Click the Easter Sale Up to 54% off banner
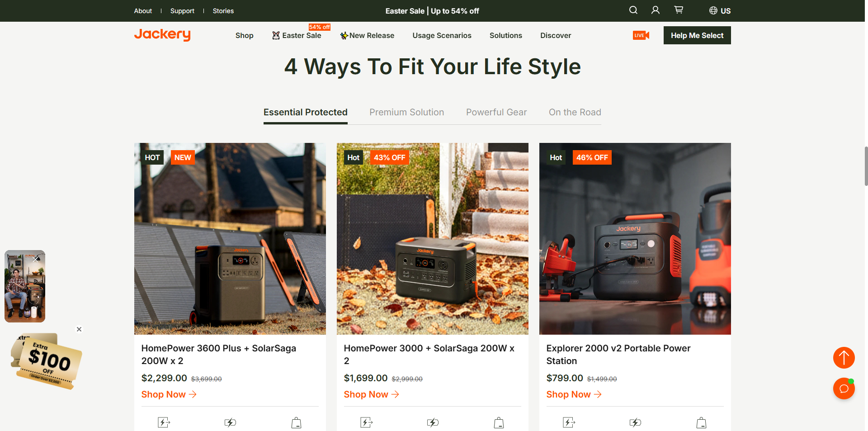 coord(432,11)
